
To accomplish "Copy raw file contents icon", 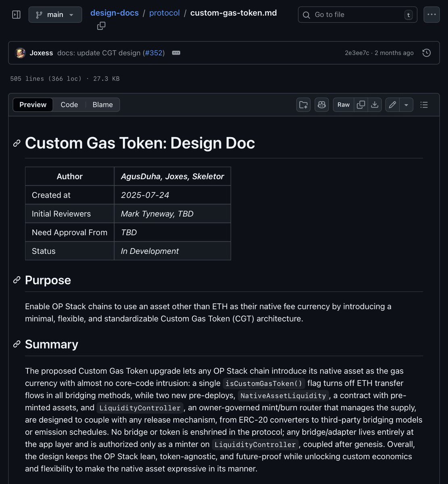I will pyautogui.click(x=361, y=105).
